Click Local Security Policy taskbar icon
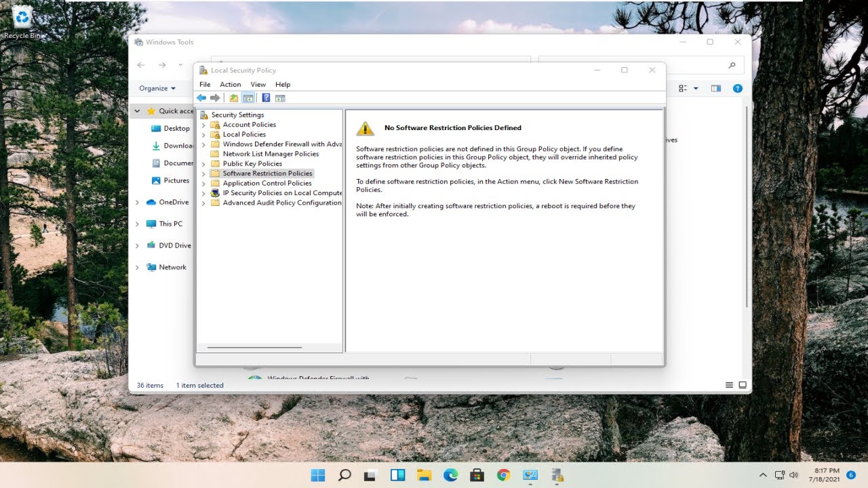 (x=557, y=475)
